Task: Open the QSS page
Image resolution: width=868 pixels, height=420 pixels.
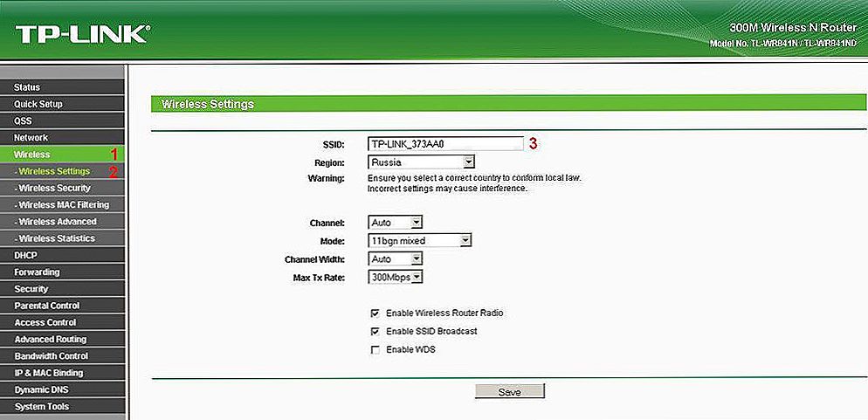Action: (x=62, y=120)
